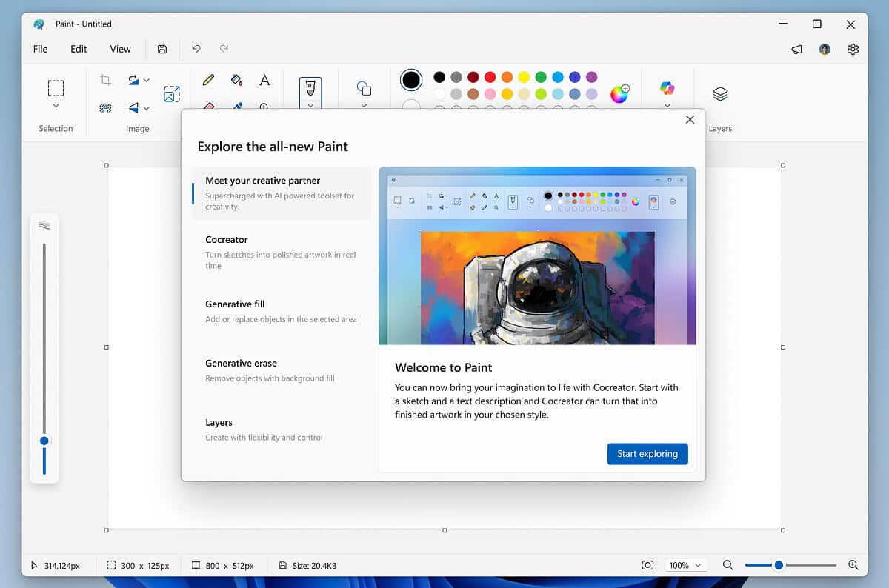
Task: Click the fit to window icon
Action: coord(647,565)
